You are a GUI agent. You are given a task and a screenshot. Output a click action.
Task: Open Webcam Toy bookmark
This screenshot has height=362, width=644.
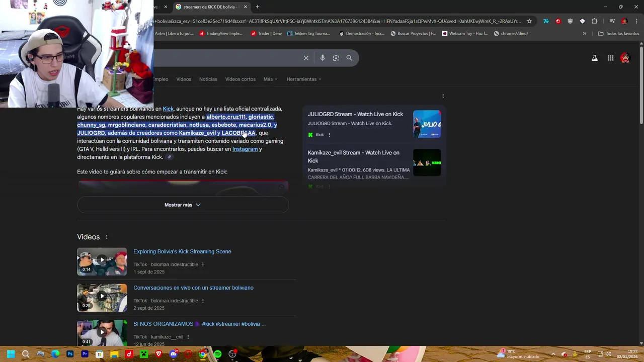465,34
